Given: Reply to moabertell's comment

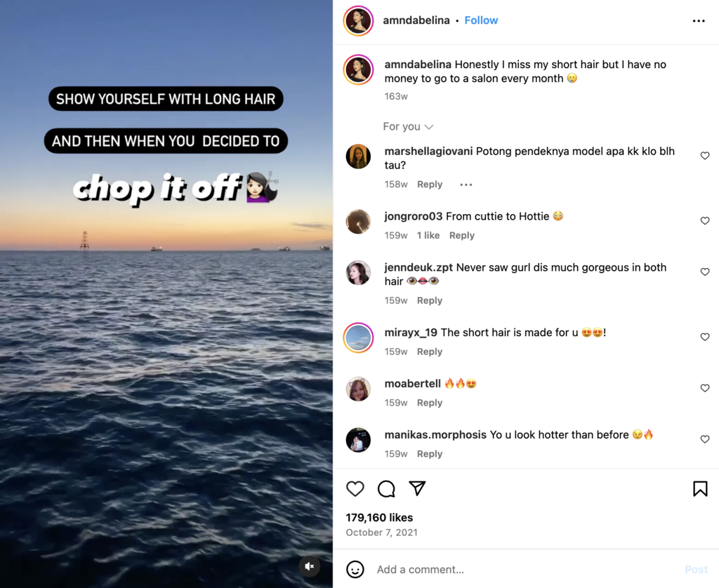Looking at the screenshot, I should click(x=429, y=402).
